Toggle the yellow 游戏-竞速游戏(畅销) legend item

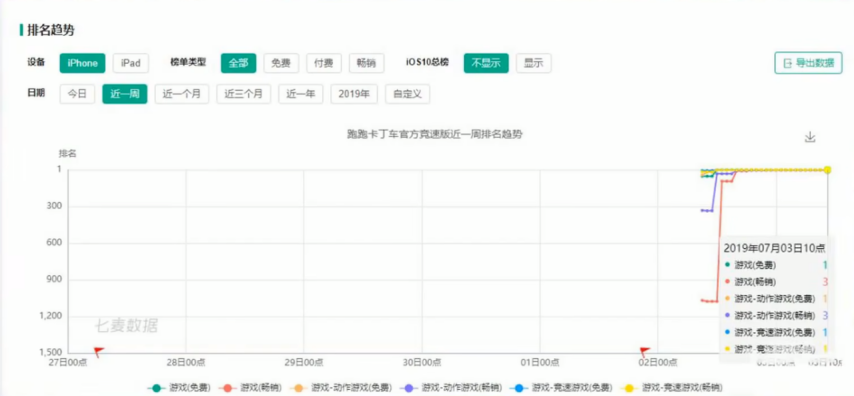coord(672,388)
